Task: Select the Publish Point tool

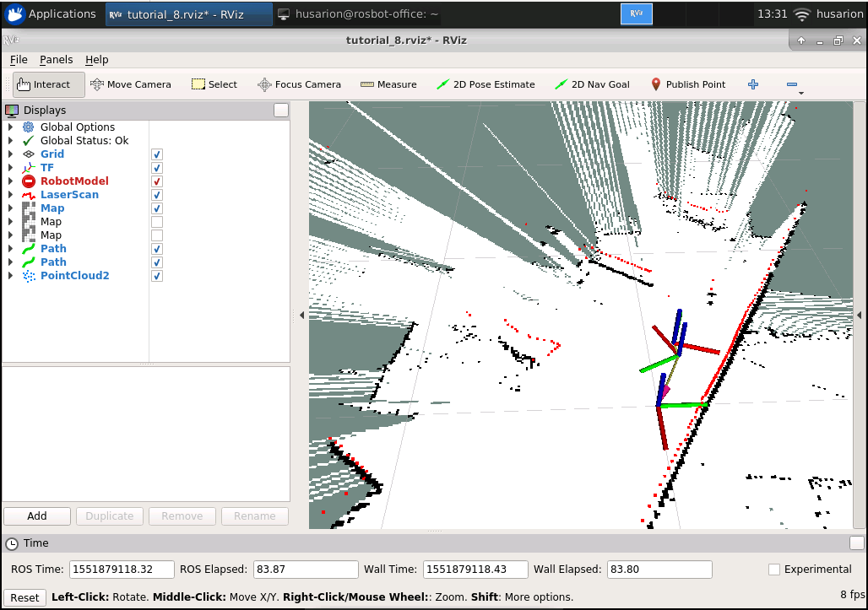Action: 688,84
